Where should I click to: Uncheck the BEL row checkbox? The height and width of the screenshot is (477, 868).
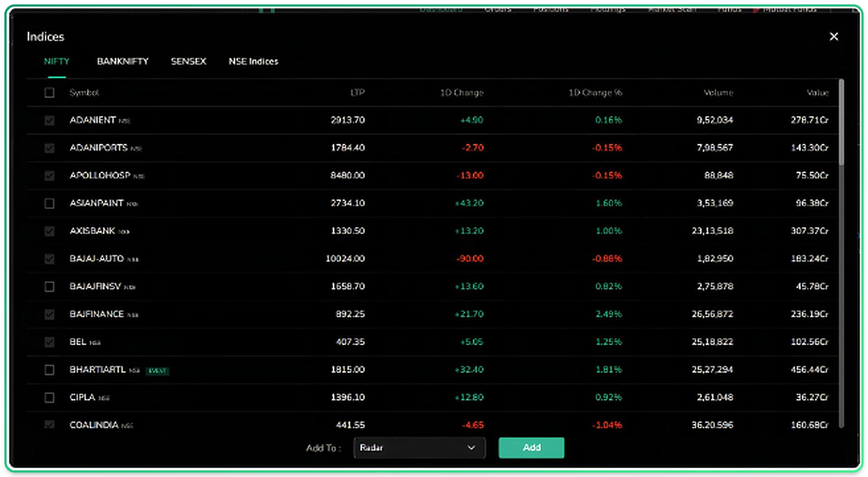click(x=49, y=342)
